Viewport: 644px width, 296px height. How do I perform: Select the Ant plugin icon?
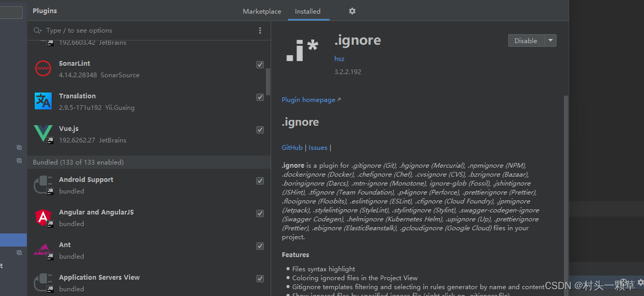click(x=43, y=250)
